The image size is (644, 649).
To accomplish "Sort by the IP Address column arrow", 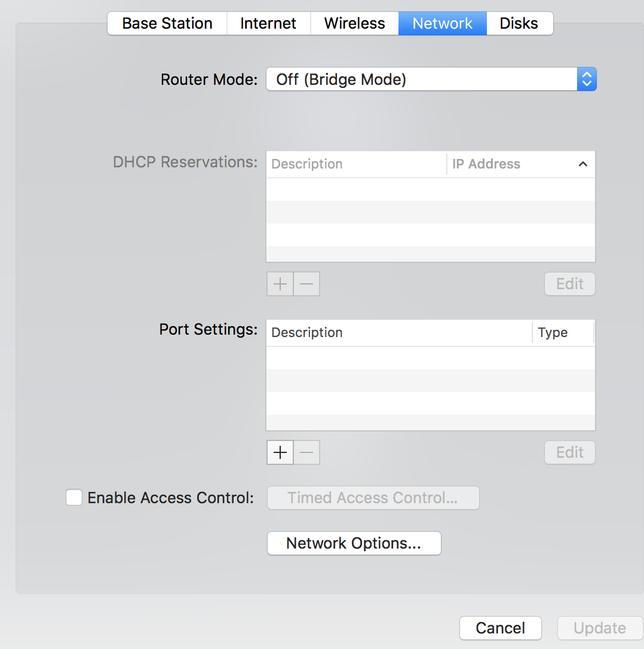I will tap(583, 164).
